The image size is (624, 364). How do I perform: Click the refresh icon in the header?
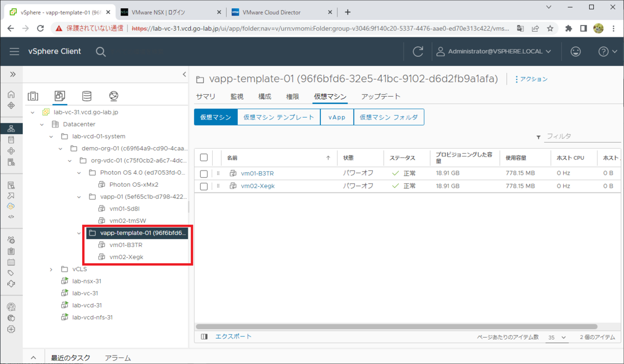pos(418,51)
